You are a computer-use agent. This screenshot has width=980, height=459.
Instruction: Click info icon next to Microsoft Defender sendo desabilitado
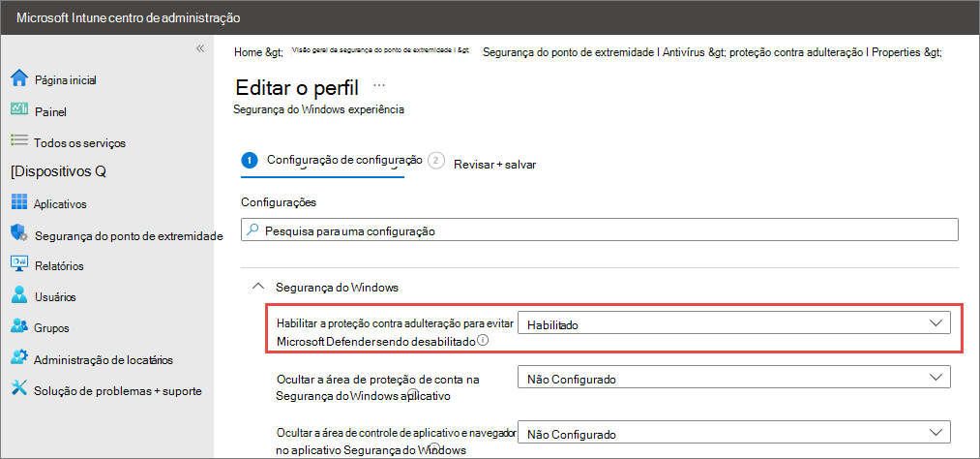tap(483, 341)
